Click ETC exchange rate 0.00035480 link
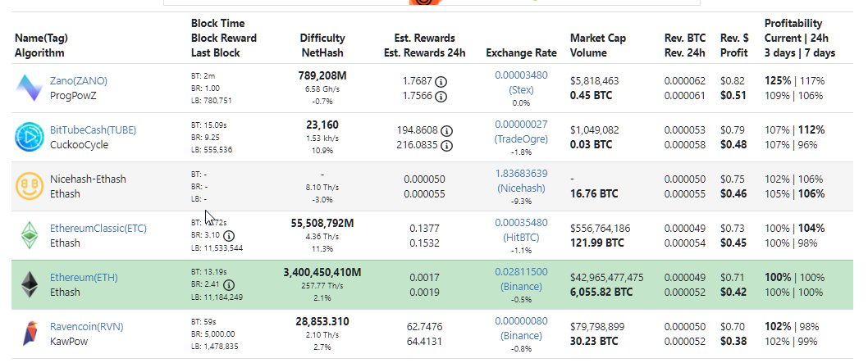 521,222
